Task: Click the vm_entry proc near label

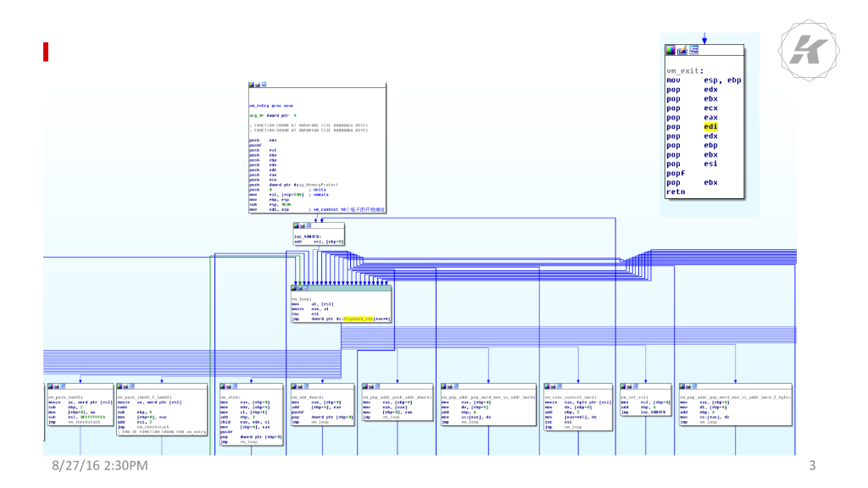Action: (271, 105)
